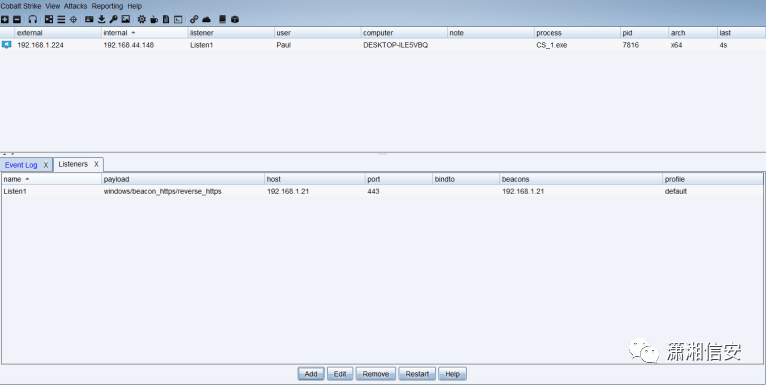Show downloaded files with download arrow icon
The image size is (766, 385).
[x=102, y=20]
